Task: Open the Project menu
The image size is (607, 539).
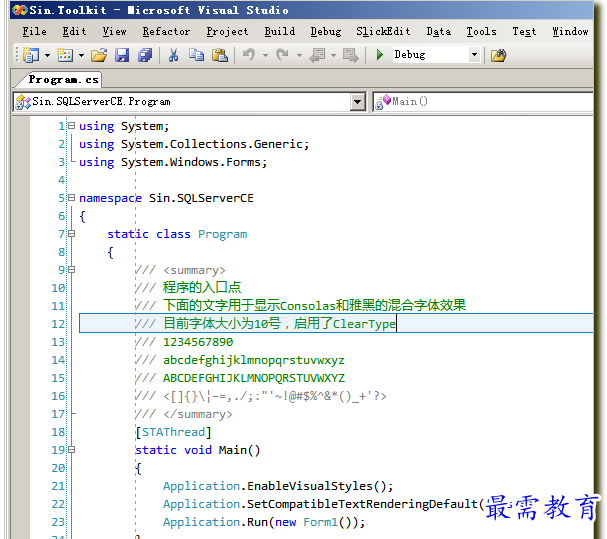Action: (x=227, y=31)
